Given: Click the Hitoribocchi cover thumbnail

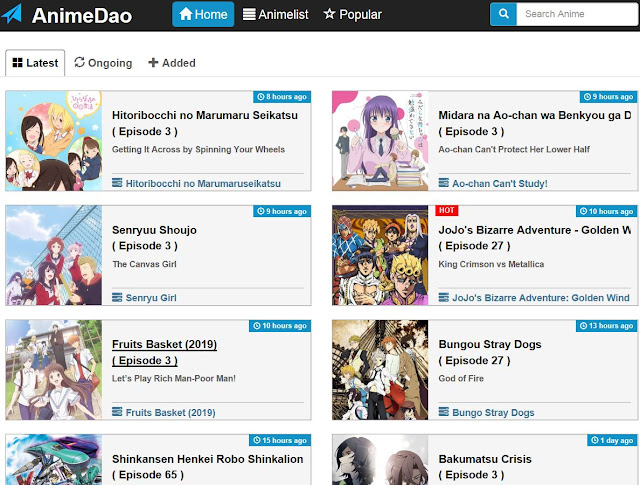Looking at the screenshot, I should pyautogui.click(x=54, y=141).
